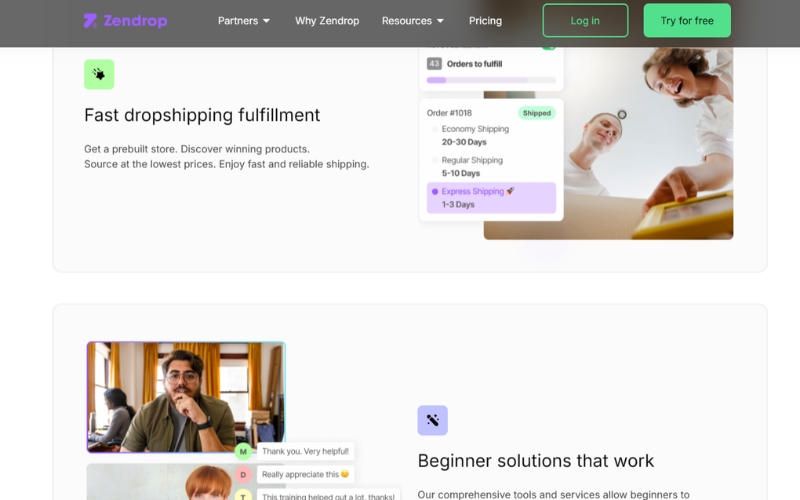The height and width of the screenshot is (500, 800).
Task: Go to the Pricing page
Action: point(485,21)
